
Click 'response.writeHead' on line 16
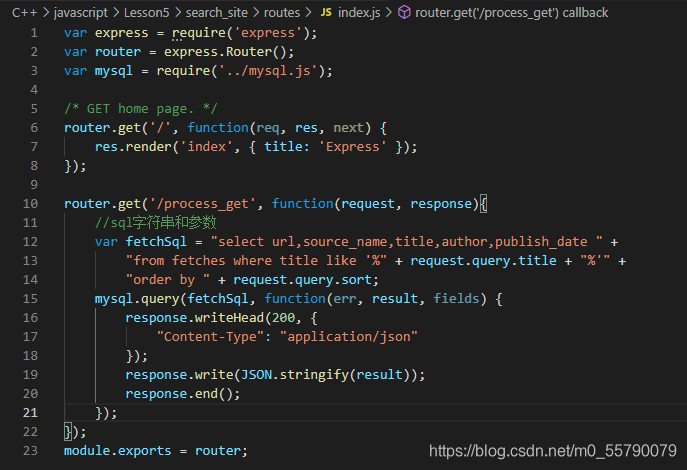coord(195,318)
